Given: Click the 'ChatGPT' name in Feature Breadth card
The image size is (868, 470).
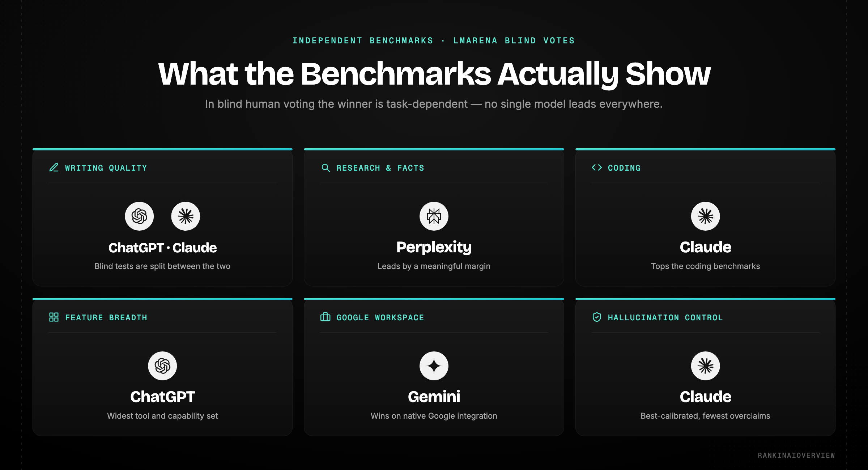Looking at the screenshot, I should point(162,397).
